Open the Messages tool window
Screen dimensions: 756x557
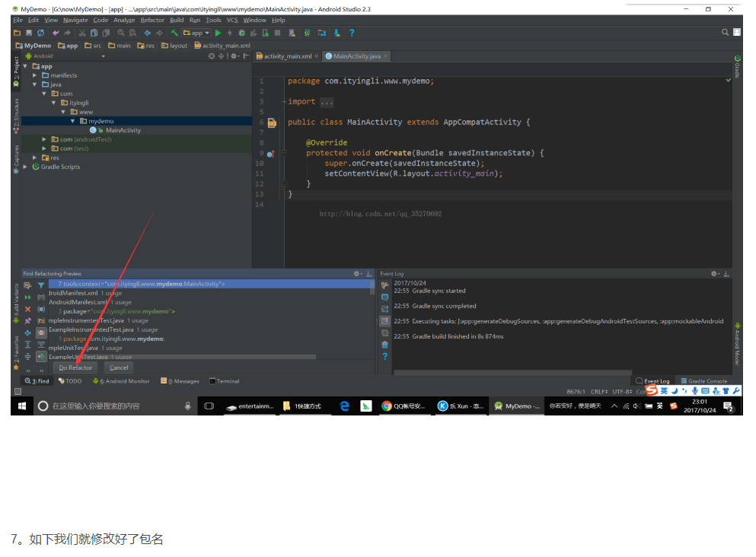pos(180,381)
